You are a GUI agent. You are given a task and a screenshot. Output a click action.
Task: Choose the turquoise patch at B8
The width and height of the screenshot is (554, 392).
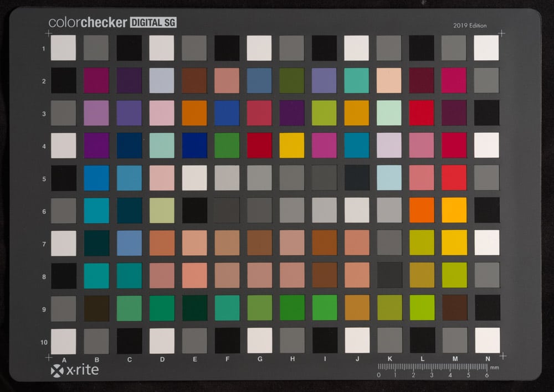97,276
